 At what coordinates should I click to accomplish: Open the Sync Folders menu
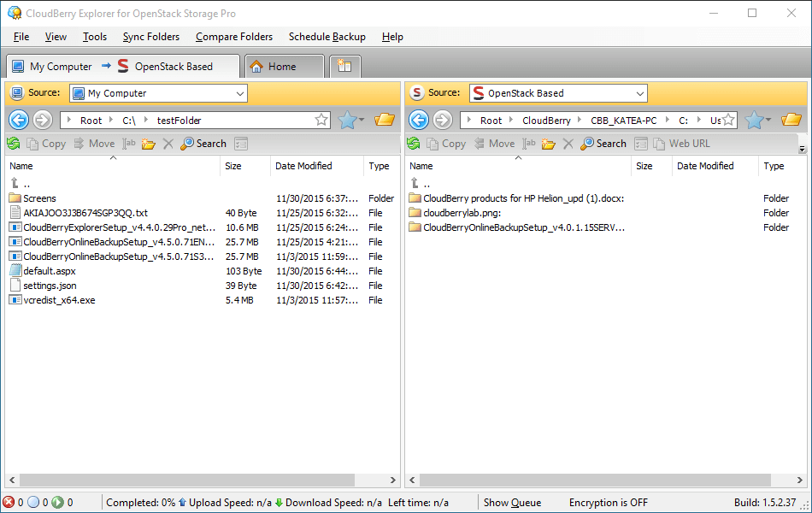click(x=151, y=37)
